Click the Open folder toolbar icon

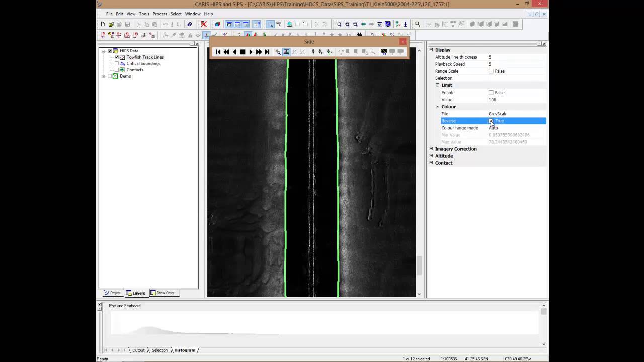(111, 24)
